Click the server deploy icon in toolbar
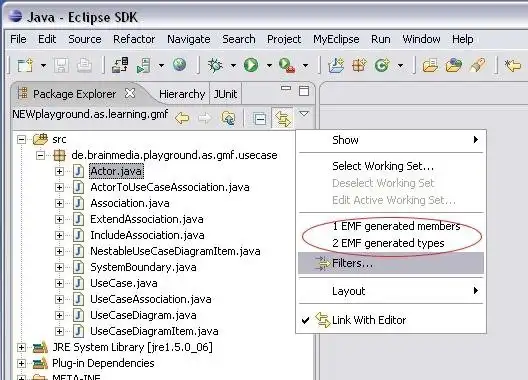 [120, 65]
